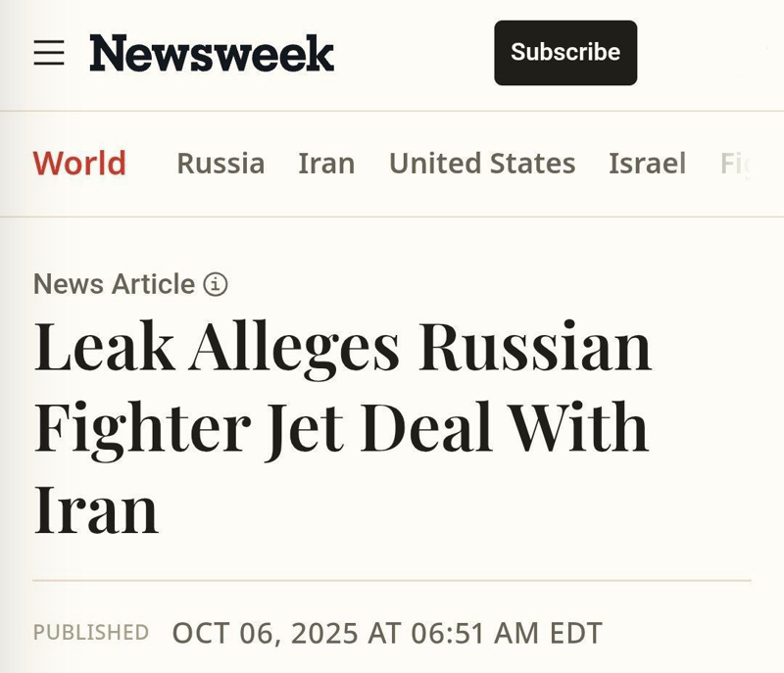Open the hamburger navigation menu
Viewport: 784px width, 673px height.
pos(49,53)
